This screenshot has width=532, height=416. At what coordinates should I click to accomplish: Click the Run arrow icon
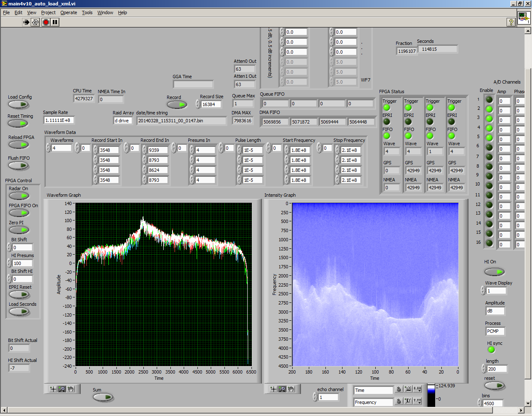[26, 22]
